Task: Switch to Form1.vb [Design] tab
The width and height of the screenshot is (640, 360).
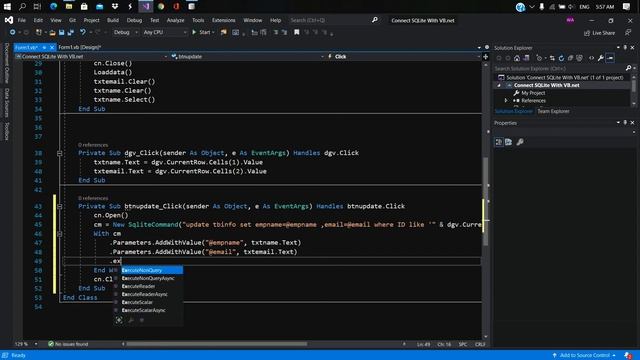Action: tap(80, 47)
